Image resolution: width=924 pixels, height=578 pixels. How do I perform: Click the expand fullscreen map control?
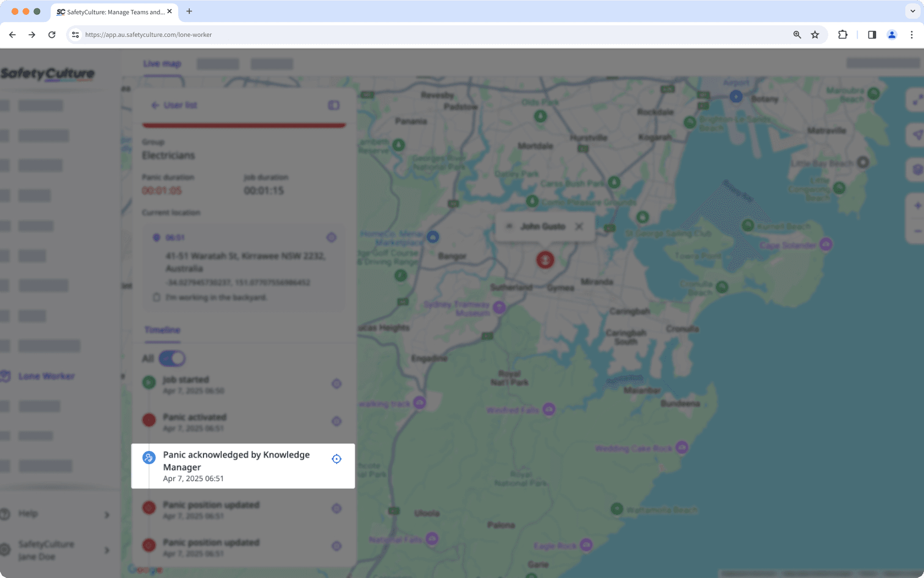point(917,101)
